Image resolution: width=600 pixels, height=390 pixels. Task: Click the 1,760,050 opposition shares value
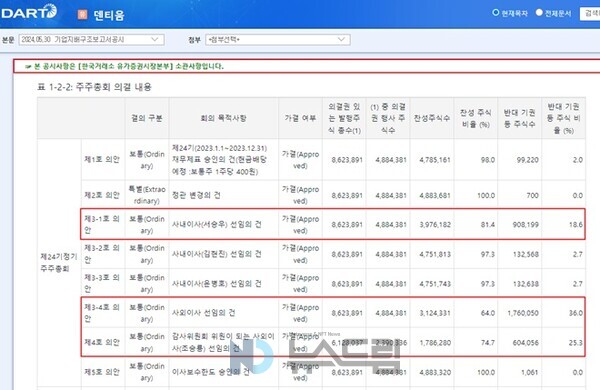pyautogui.click(x=523, y=313)
